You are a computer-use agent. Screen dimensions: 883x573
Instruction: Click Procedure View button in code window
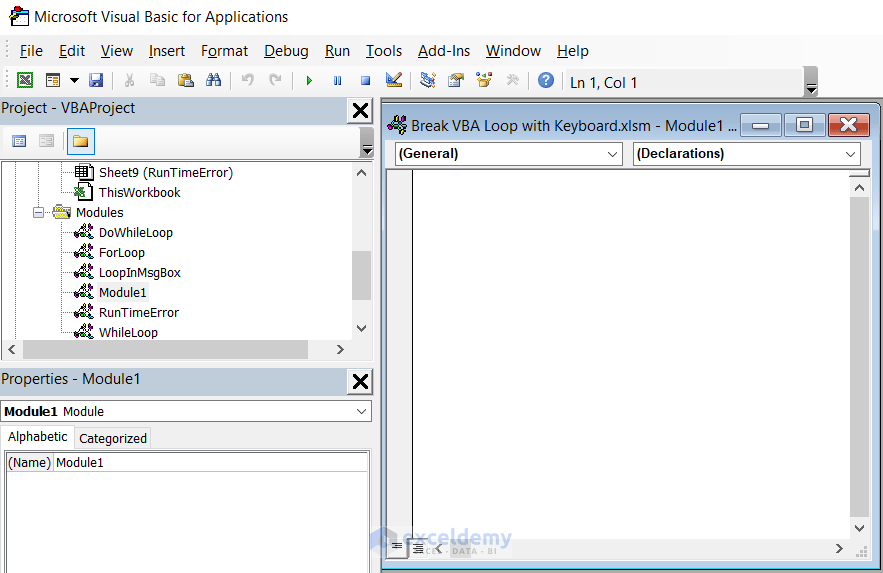(x=397, y=547)
